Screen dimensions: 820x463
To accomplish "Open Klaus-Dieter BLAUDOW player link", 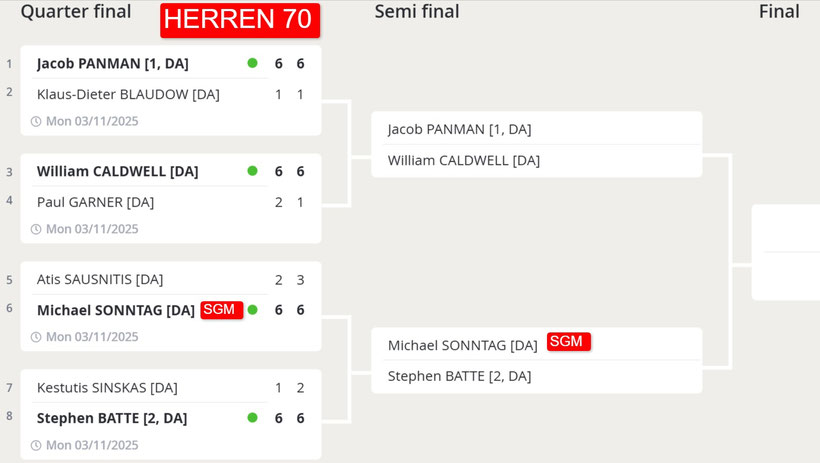I will point(128,94).
